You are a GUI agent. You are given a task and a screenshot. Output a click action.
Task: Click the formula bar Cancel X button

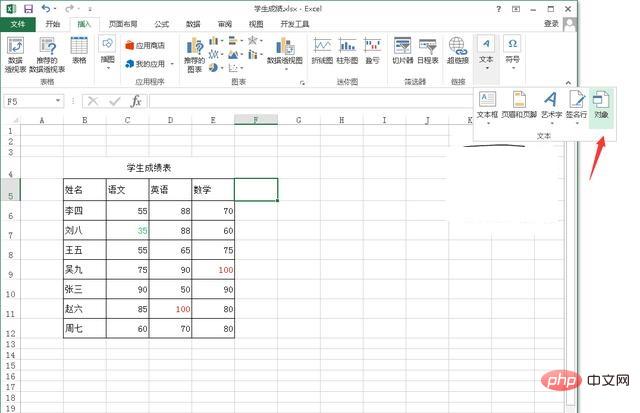click(x=93, y=101)
